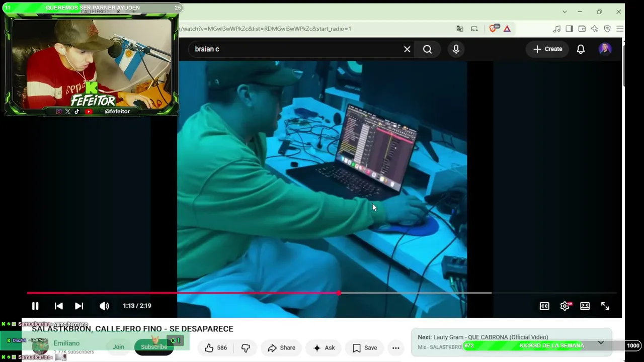Open the Leo AI assistant icon
Screen dimensions: 644x362
pos(595,29)
